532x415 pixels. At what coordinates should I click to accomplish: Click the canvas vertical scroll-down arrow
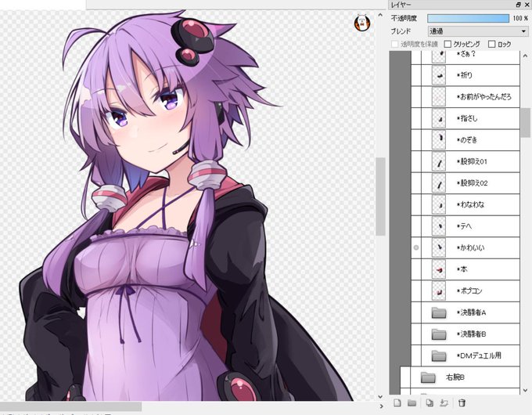pyautogui.click(x=380, y=396)
